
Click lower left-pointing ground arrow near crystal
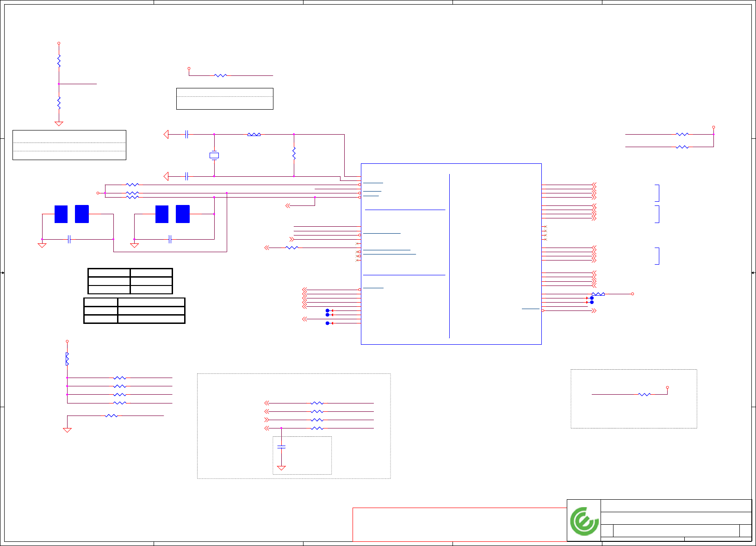point(166,176)
